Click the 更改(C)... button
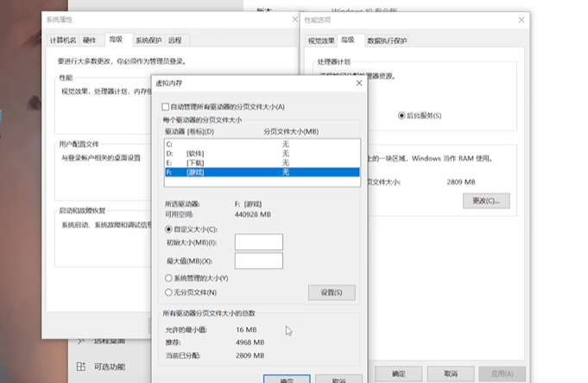The height and width of the screenshot is (383, 588). click(x=486, y=201)
